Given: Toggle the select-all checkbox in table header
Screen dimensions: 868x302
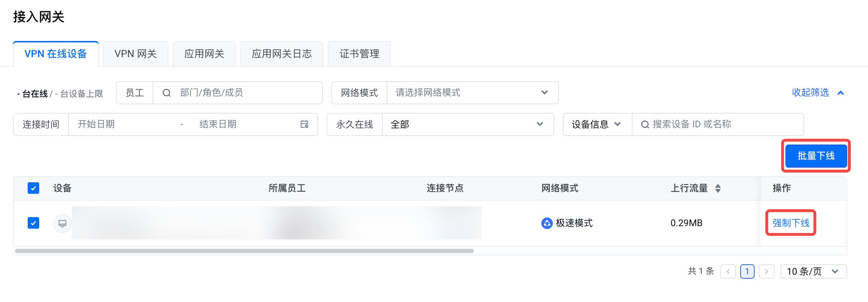Looking at the screenshot, I should coord(33,188).
